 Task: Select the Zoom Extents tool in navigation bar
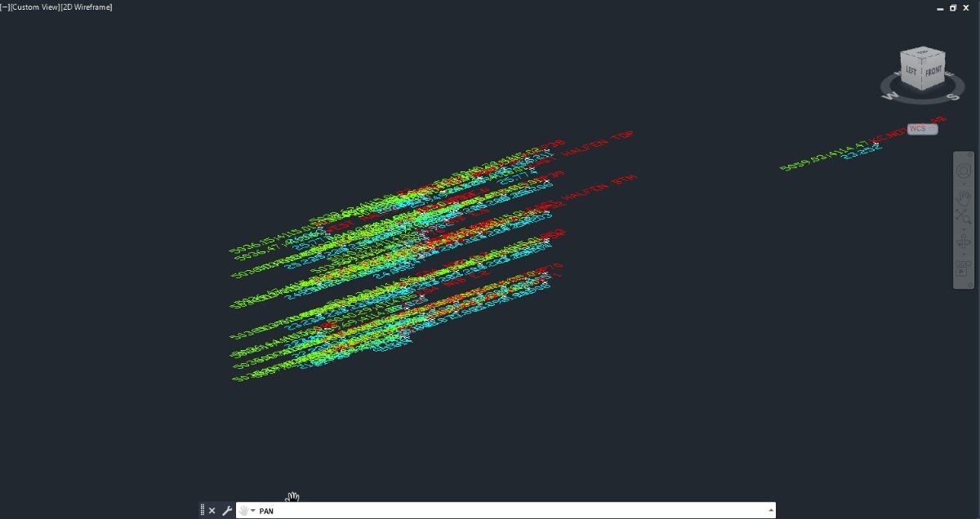click(964, 216)
